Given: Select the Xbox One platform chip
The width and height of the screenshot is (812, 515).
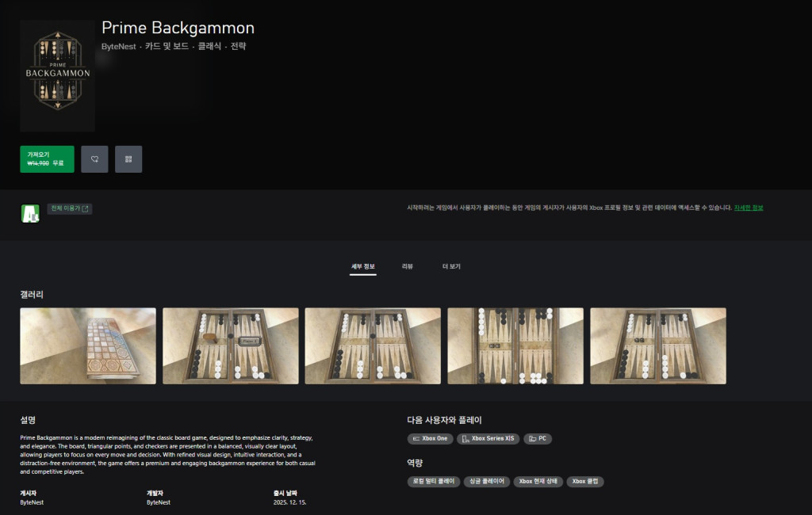Looking at the screenshot, I should click(430, 438).
